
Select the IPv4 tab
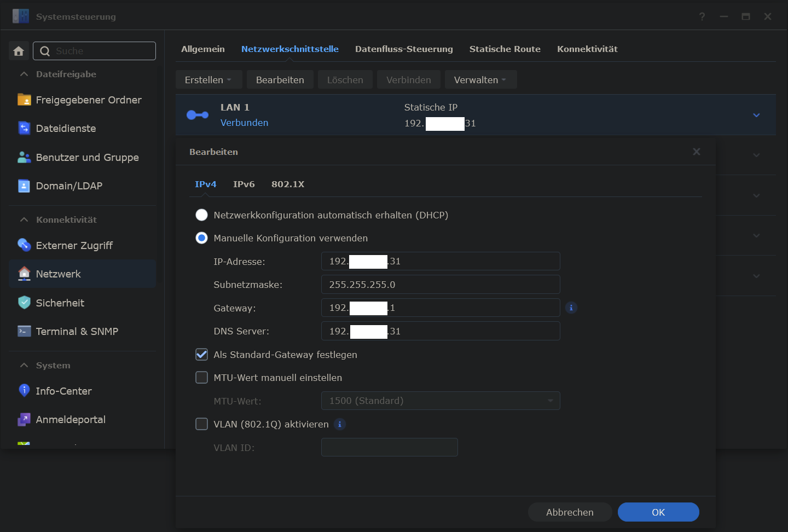(x=206, y=184)
